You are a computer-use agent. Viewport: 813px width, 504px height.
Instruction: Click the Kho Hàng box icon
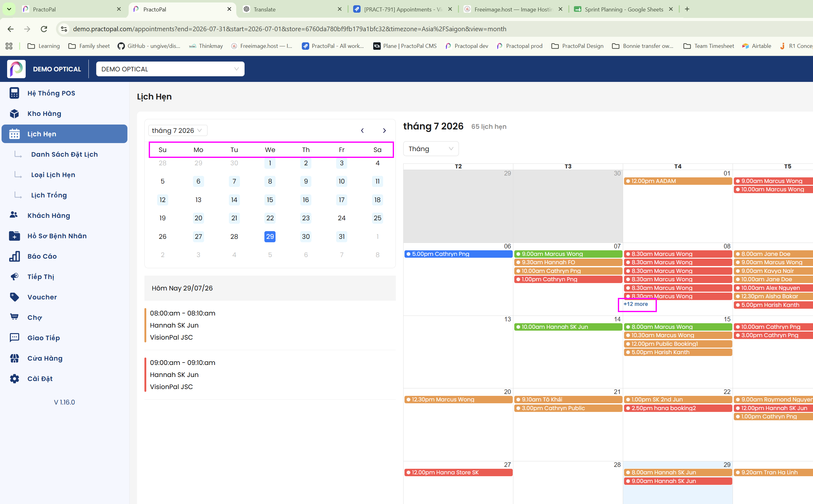point(14,114)
